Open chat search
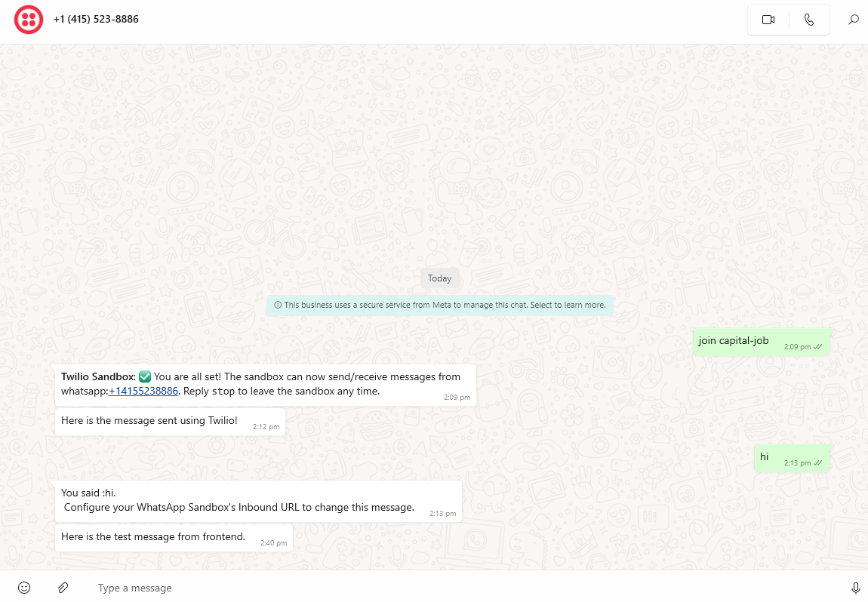The height and width of the screenshot is (602, 868). pyautogui.click(x=854, y=20)
